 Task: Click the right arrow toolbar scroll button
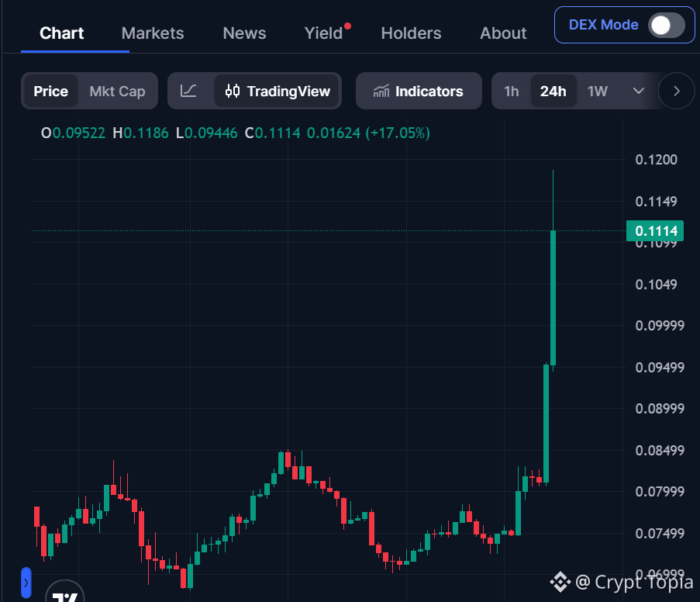pyautogui.click(x=677, y=92)
